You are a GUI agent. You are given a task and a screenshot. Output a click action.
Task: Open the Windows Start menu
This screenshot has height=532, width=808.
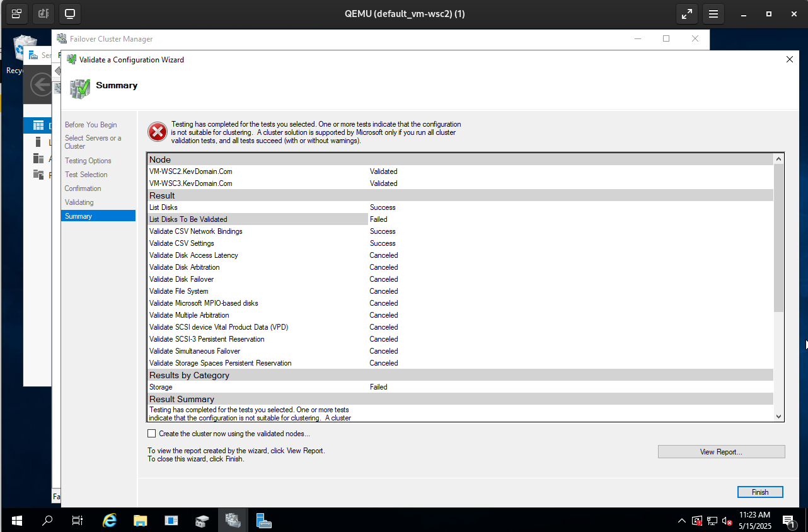point(17,521)
